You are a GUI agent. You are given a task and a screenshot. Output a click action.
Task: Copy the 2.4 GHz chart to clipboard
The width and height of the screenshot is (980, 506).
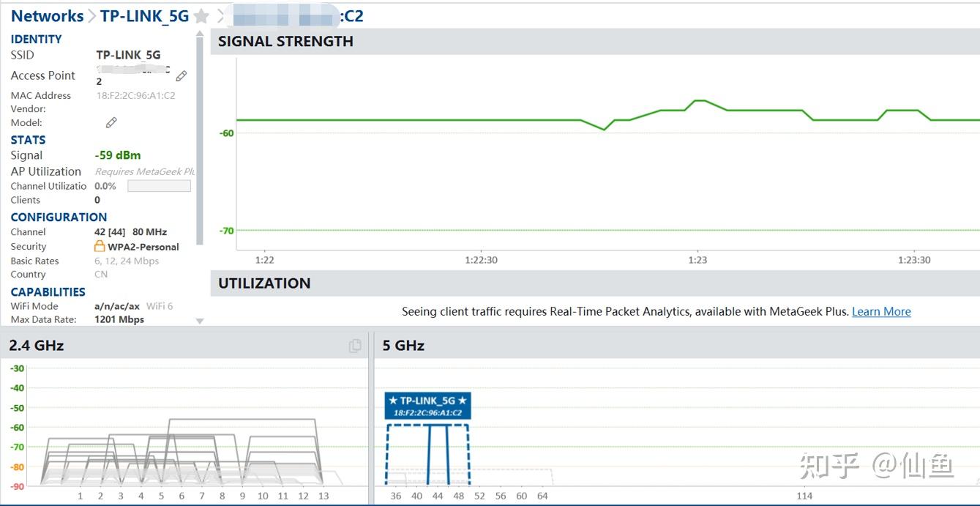tap(355, 346)
